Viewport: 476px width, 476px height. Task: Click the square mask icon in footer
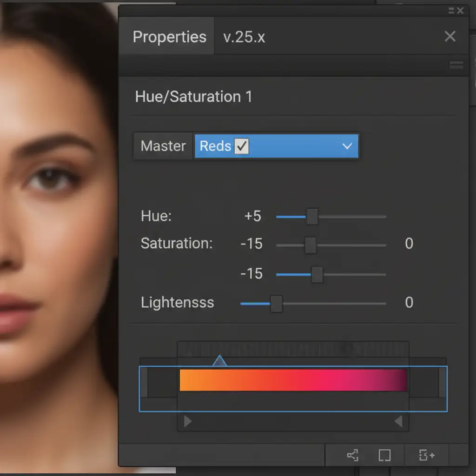[384, 456]
